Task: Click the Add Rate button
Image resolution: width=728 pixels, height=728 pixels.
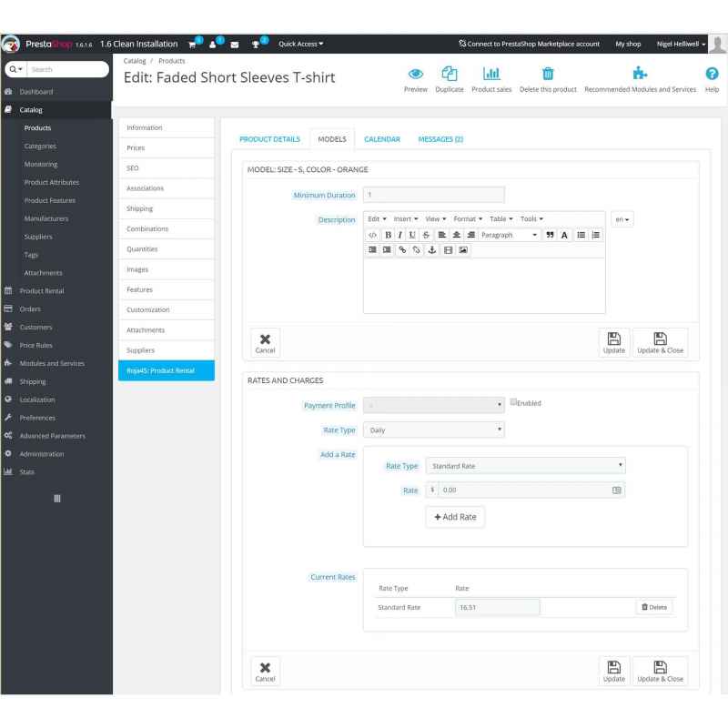Action: coord(455,517)
